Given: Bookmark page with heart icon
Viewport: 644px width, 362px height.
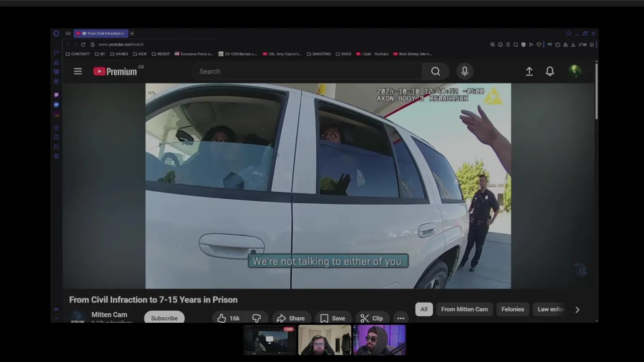Looking at the screenshot, I should coord(539,44).
